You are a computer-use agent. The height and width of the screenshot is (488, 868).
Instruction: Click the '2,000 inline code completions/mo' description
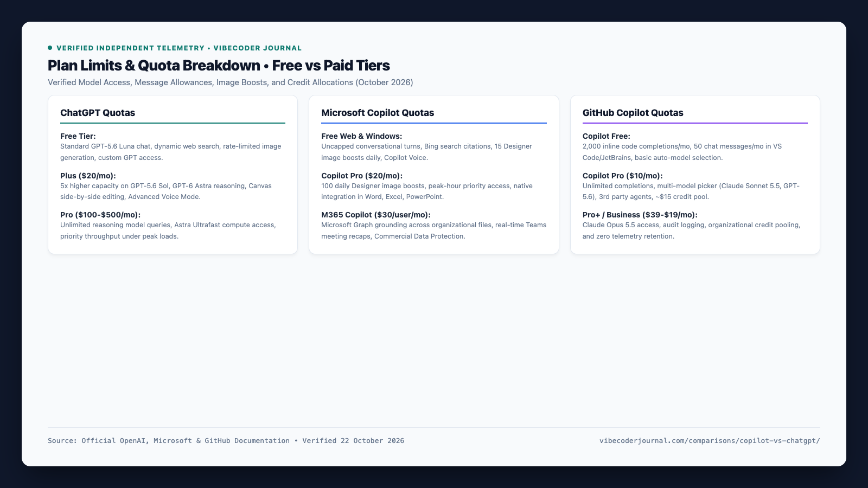point(682,152)
